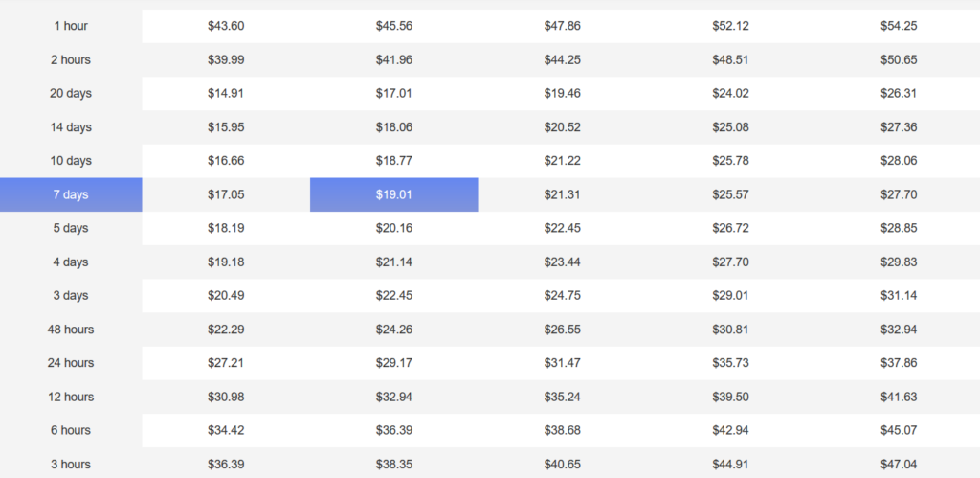Pick the $22.45 price in 3 days row
Viewport: 980px width, 478px height.
tap(393, 296)
